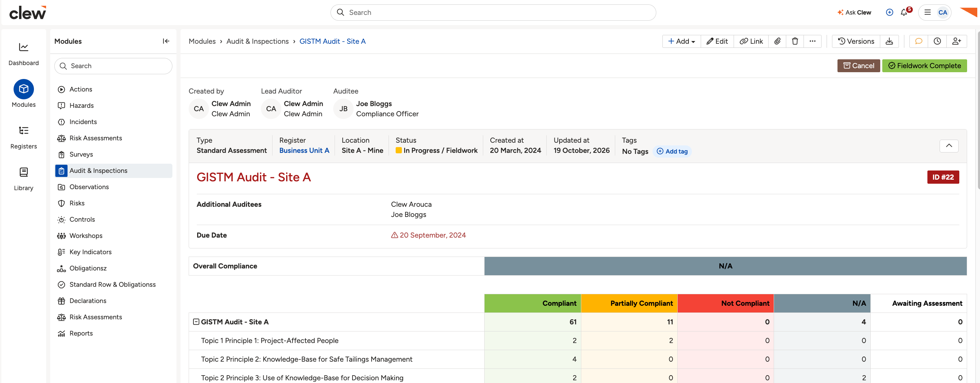Image resolution: width=980 pixels, height=383 pixels.
Task: Click Topic 2 Principle 2 Knowledge-Base row
Action: click(x=578, y=359)
